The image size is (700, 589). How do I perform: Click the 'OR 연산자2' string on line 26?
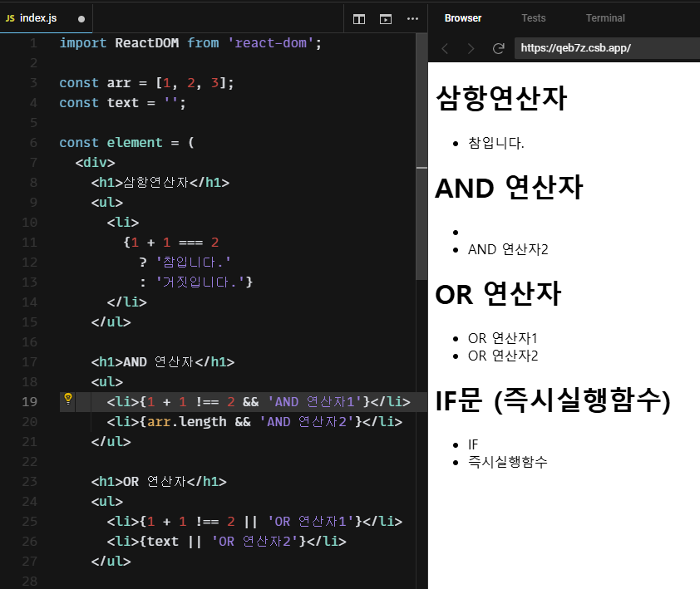[255, 542]
